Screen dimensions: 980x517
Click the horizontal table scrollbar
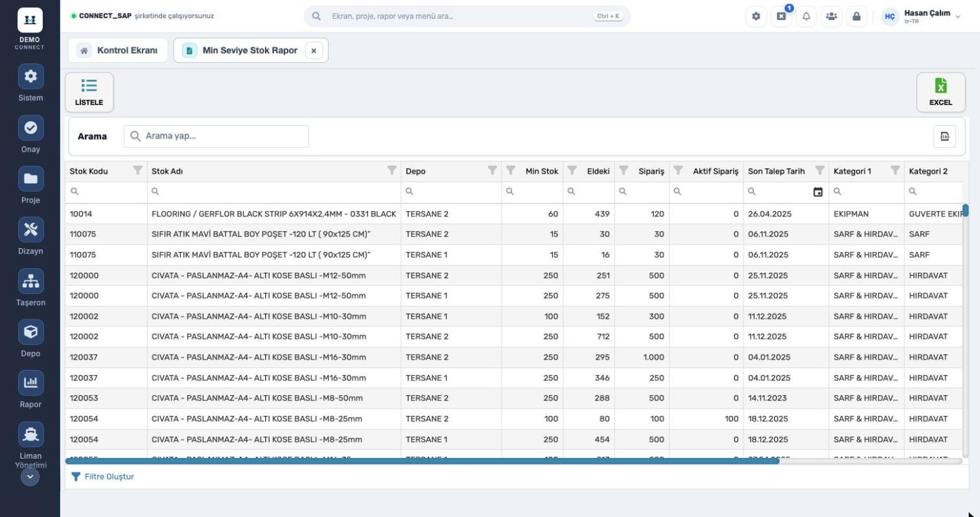click(x=422, y=461)
